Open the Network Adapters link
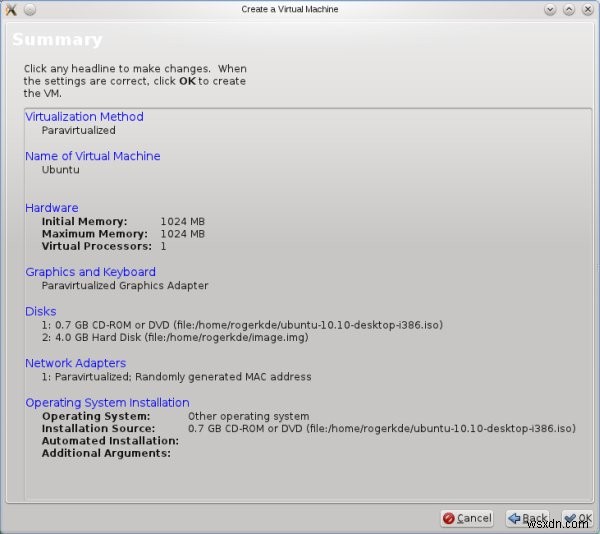 coord(75,363)
